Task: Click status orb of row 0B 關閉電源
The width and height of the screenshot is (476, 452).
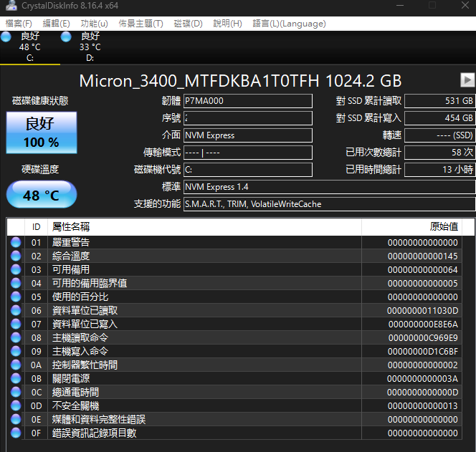Action: [16, 379]
